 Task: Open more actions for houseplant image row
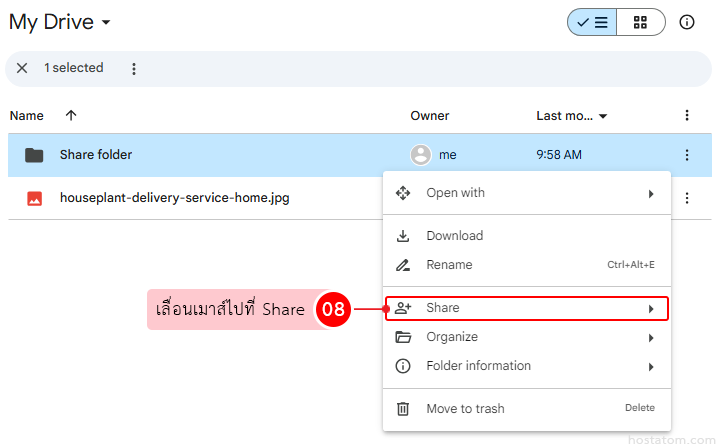(687, 198)
